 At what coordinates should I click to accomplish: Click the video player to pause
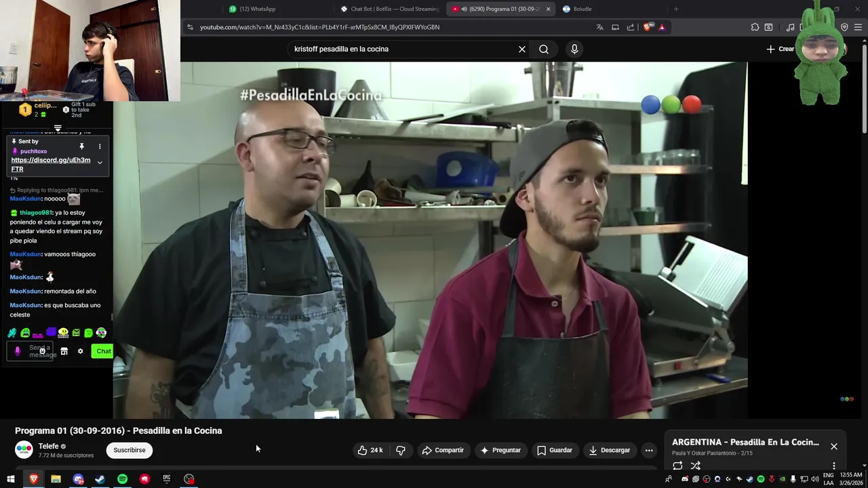pyautogui.click(x=430, y=240)
